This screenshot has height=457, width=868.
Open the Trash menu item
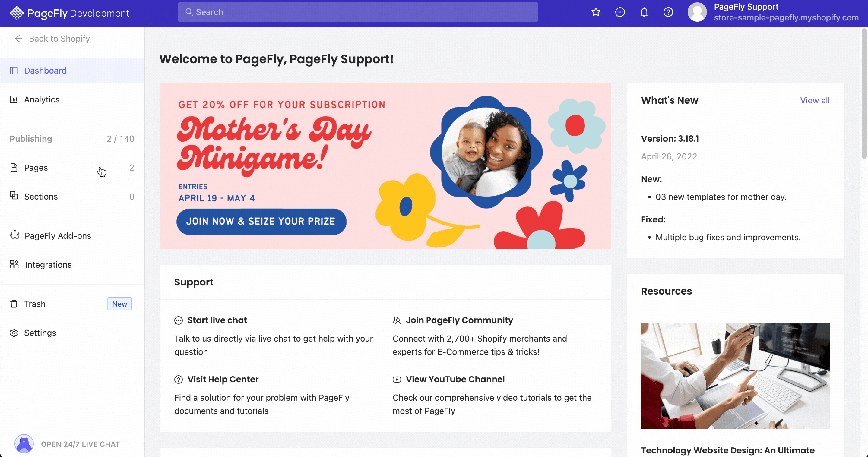pos(72,304)
